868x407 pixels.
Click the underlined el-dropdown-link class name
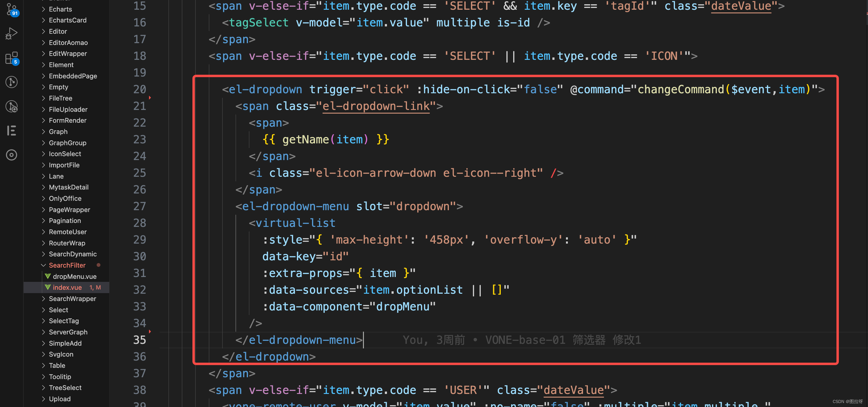pos(376,106)
